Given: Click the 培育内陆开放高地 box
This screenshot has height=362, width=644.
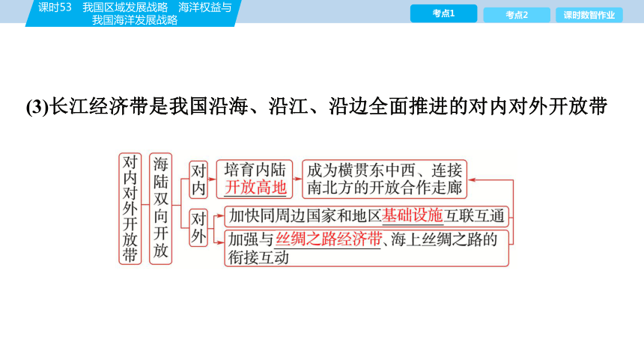Looking at the screenshot, I should click(x=255, y=180).
